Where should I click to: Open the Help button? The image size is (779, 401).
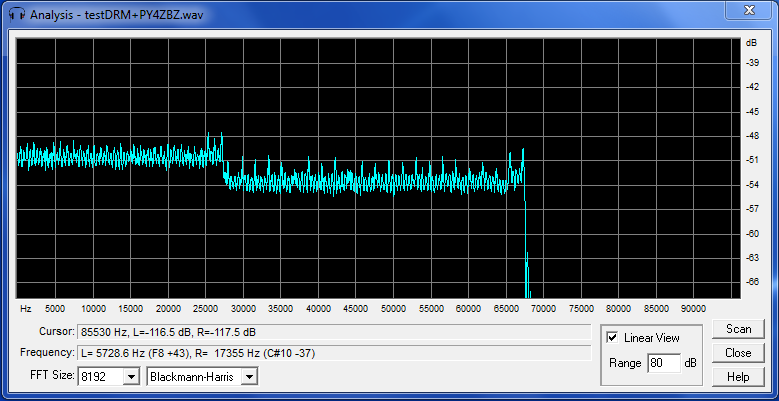coord(738,377)
